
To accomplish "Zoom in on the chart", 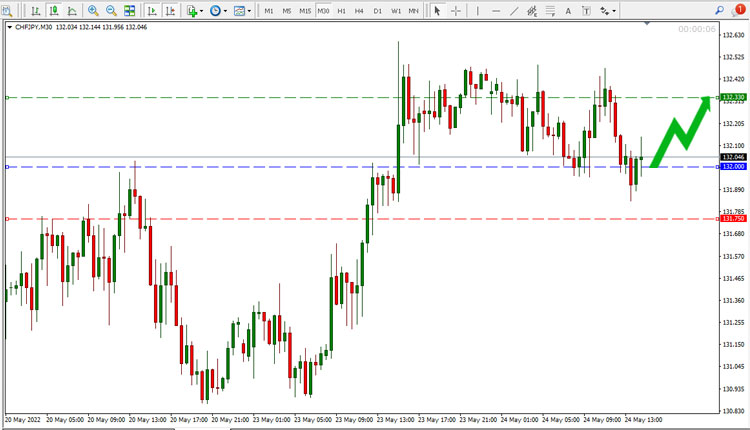I will (93, 11).
